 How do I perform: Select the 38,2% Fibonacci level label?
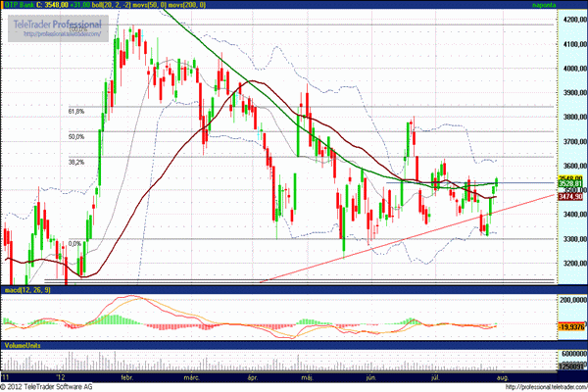(x=75, y=162)
